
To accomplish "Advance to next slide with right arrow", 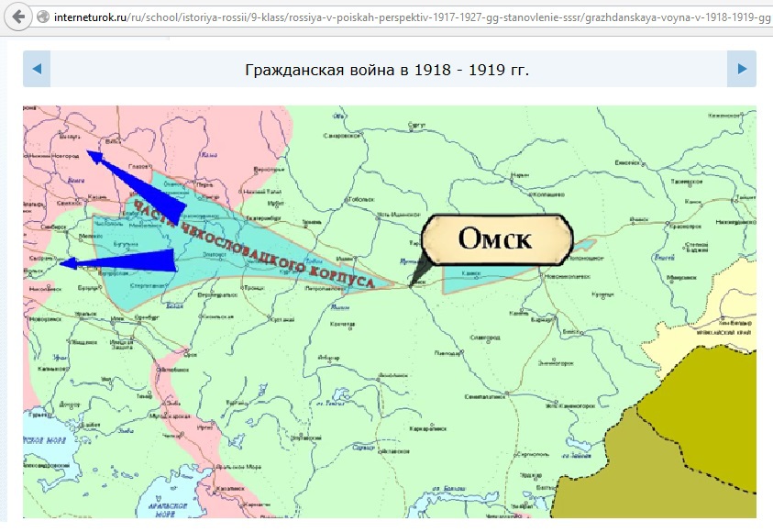I will tap(742, 70).
